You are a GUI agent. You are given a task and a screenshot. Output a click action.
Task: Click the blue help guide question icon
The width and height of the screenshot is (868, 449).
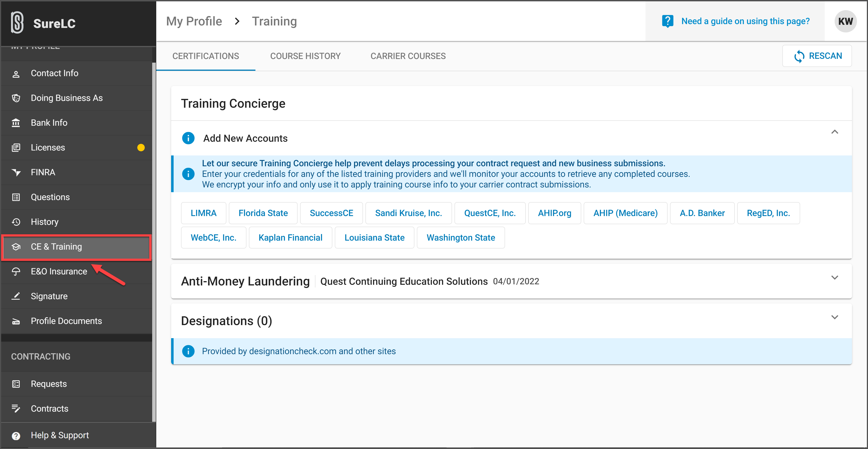point(668,21)
